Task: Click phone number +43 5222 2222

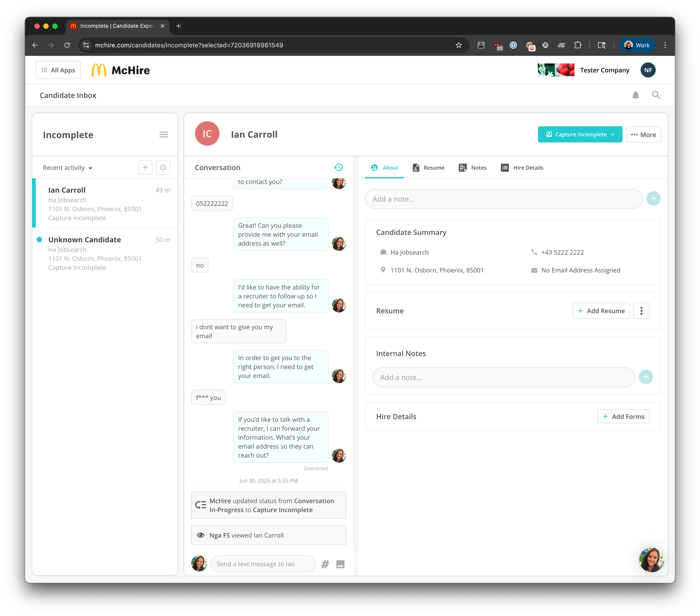Action: pyautogui.click(x=562, y=252)
